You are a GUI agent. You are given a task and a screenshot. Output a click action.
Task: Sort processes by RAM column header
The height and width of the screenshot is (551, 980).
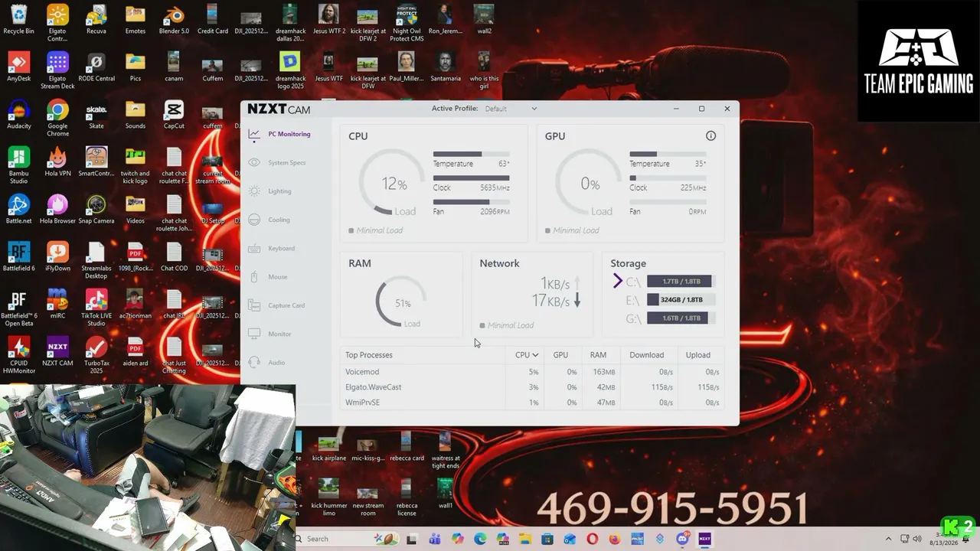click(598, 355)
